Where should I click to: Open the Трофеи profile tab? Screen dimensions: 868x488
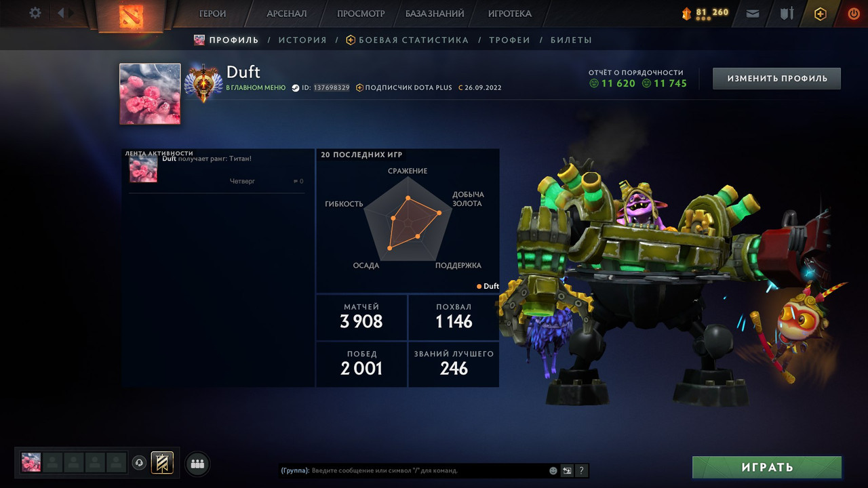tap(509, 40)
